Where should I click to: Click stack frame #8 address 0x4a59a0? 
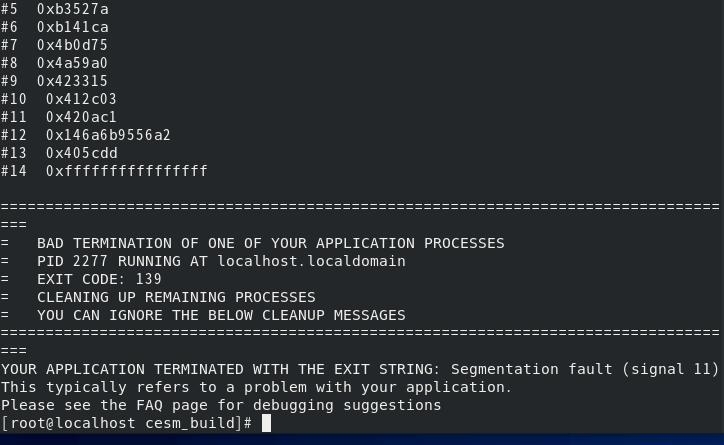pos(72,63)
